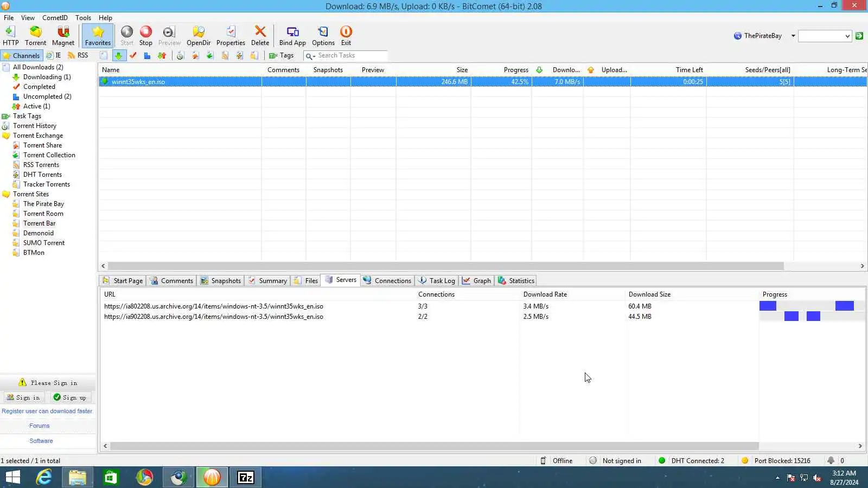The height and width of the screenshot is (488, 868).
Task: Open the Statistics tab
Action: pos(516,281)
